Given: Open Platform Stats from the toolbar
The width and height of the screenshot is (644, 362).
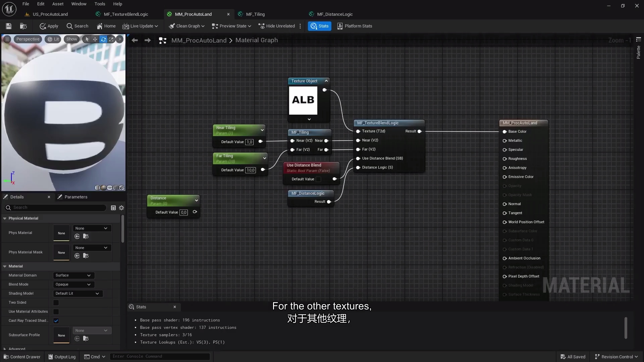Looking at the screenshot, I should [355, 26].
